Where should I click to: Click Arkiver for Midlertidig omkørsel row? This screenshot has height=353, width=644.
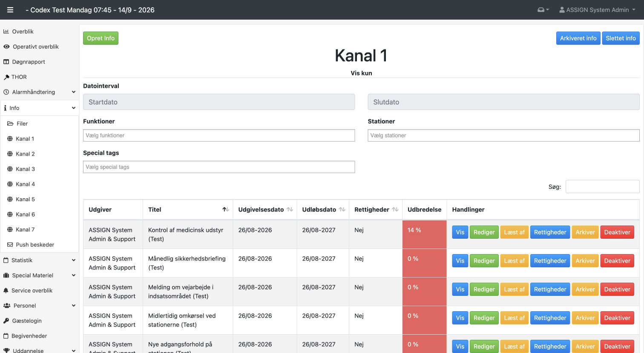(585, 318)
